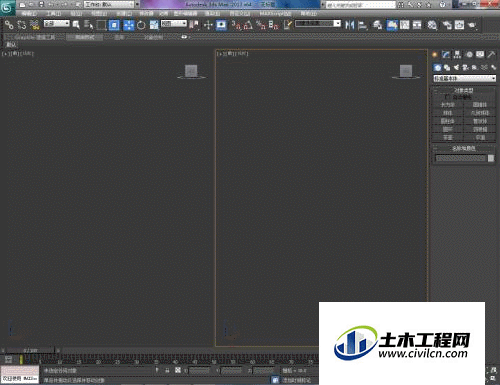
Task: Open the named selection sets dropdown
Action: tap(318, 23)
